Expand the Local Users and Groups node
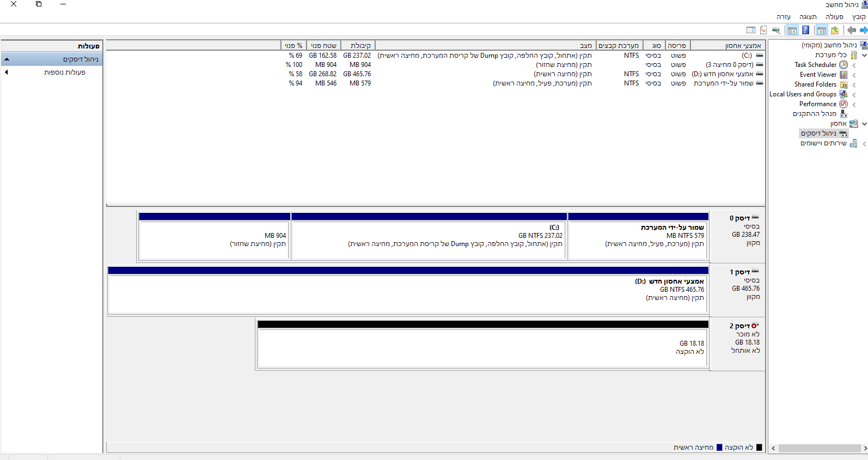Viewport: 868px width, 460px height. click(x=854, y=94)
